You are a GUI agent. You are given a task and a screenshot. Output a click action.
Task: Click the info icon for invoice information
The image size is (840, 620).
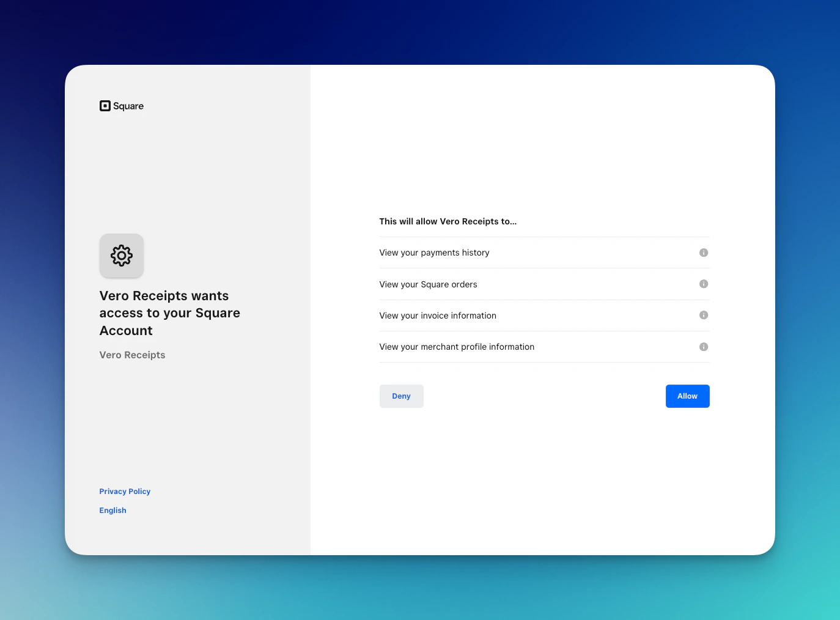click(x=703, y=315)
